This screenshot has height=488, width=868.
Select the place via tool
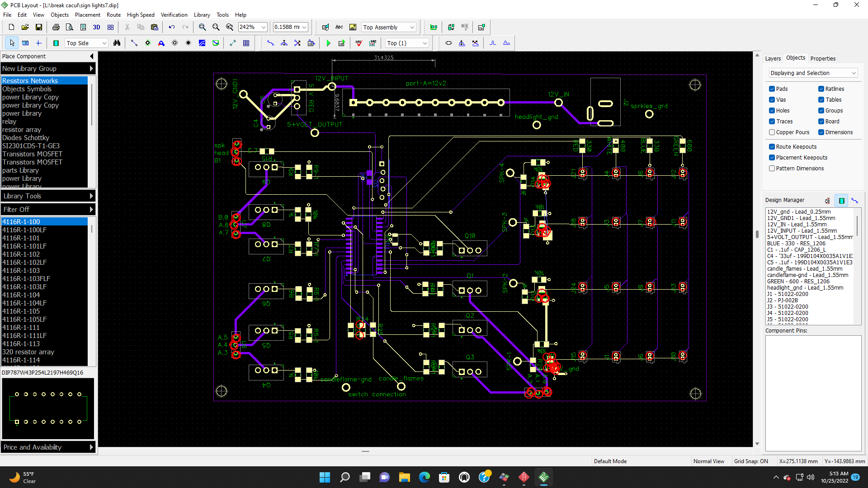coord(175,43)
